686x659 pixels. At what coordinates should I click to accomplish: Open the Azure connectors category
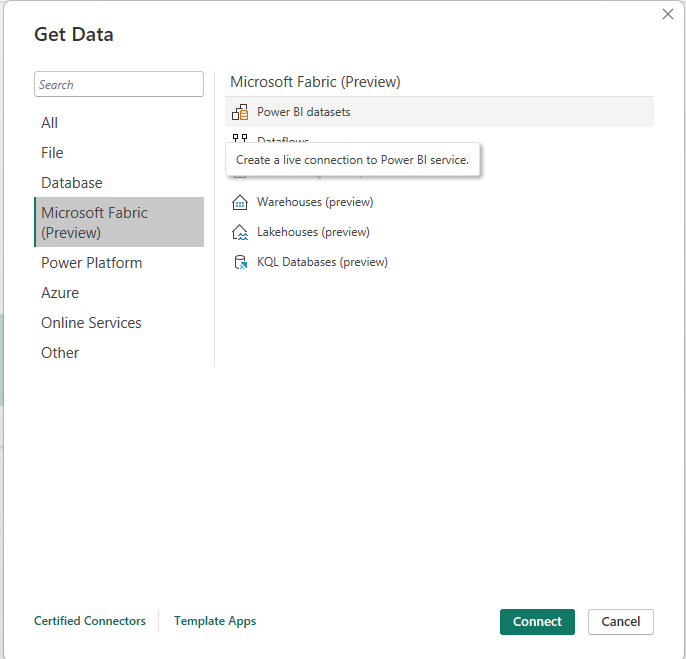(60, 293)
